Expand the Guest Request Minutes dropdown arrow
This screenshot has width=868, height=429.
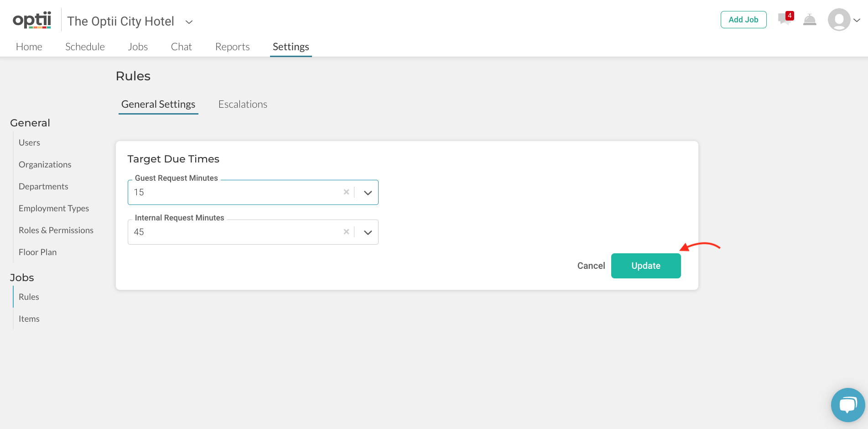pos(368,193)
